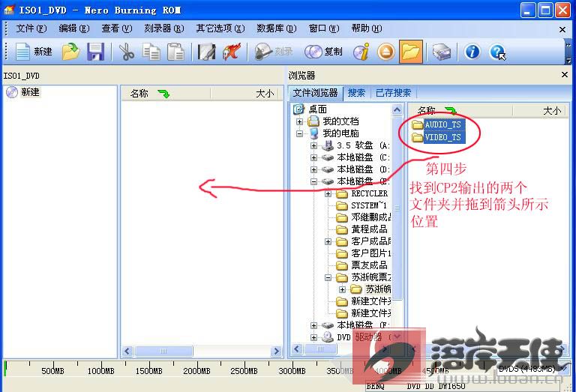
Task: Open the 数据库(D) menu
Action: (x=276, y=28)
